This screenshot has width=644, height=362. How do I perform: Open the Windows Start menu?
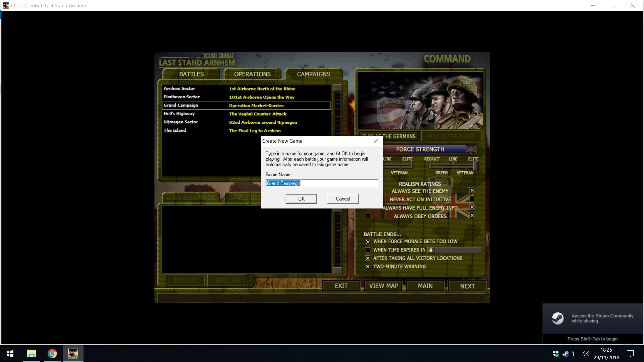click(10, 354)
